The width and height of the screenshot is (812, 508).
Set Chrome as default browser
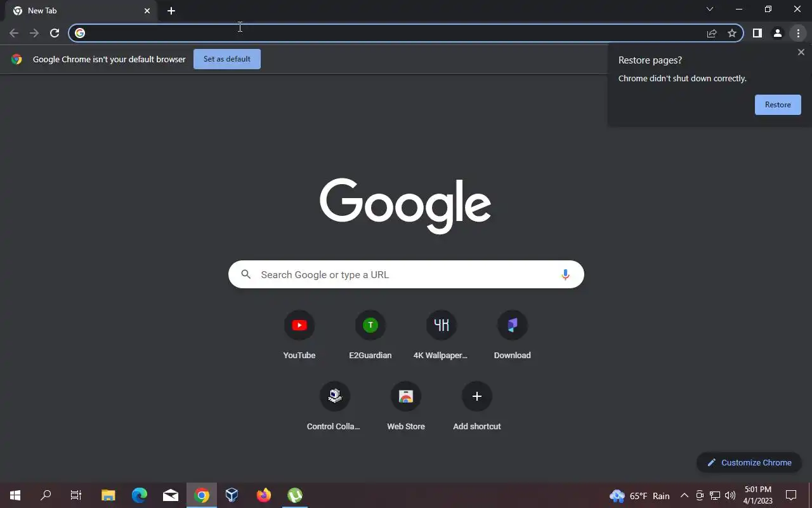[x=227, y=59]
